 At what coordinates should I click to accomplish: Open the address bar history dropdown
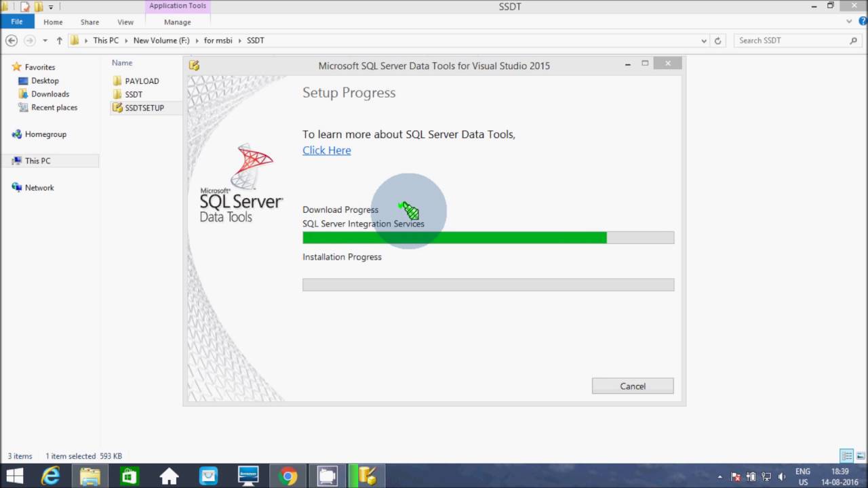(x=703, y=41)
